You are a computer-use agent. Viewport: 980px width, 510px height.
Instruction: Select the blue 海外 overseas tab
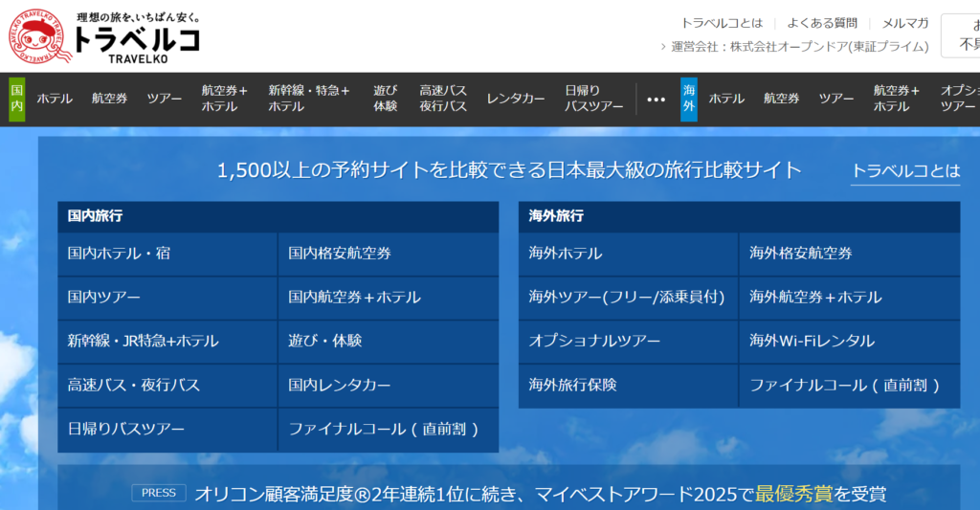688,99
